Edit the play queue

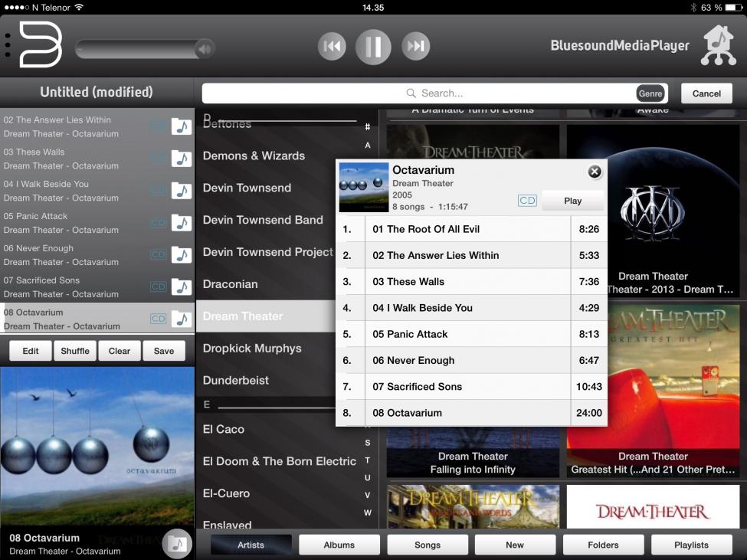point(31,351)
